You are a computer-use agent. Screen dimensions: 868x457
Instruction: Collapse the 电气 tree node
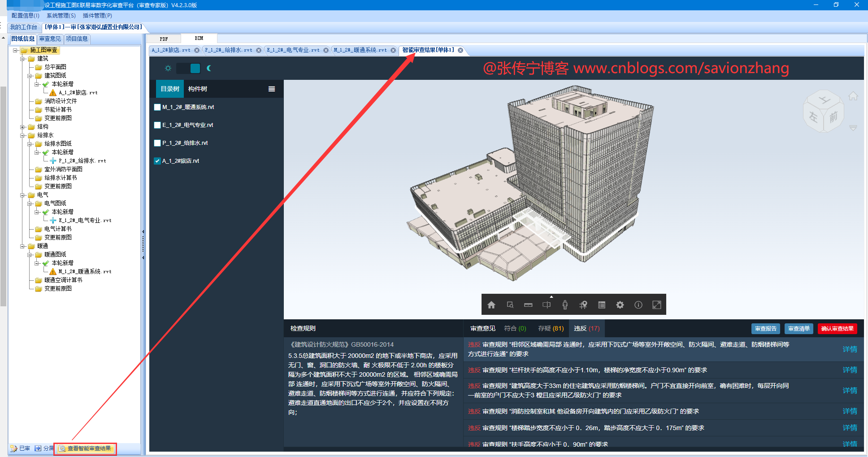coord(22,195)
